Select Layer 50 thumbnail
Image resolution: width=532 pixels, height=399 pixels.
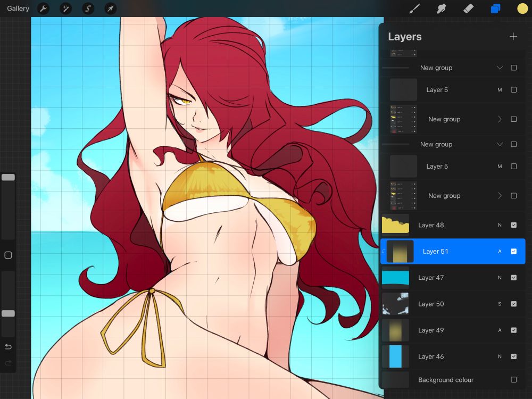395,304
